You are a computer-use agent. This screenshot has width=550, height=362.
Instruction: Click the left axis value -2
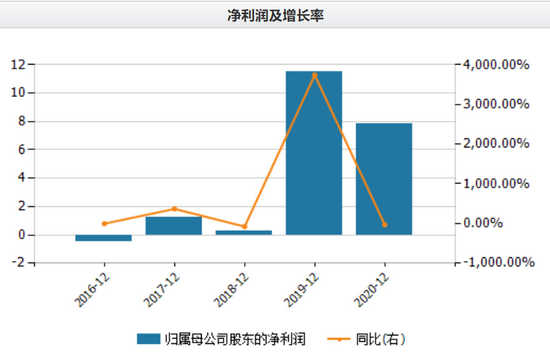coord(19,262)
